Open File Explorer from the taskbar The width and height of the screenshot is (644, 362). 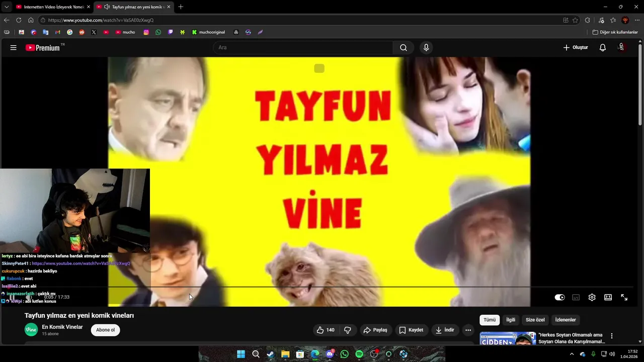point(285,354)
